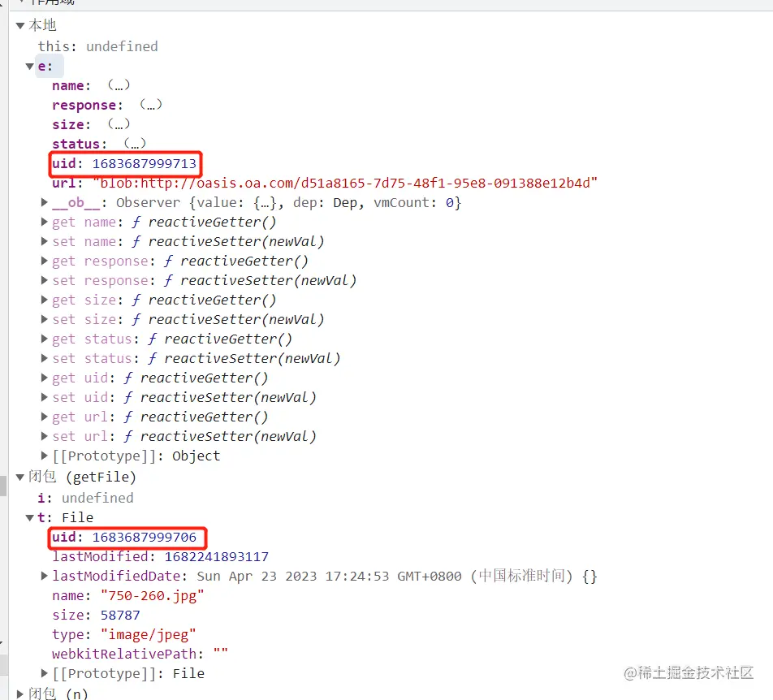Invoke getter (…) for status property
773x700 pixels.
pyautogui.click(x=135, y=144)
